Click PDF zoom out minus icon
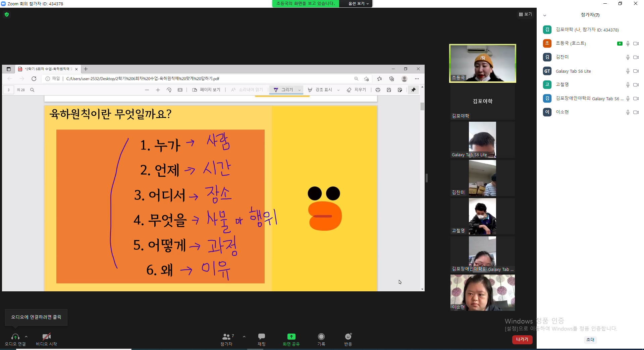Image resolution: width=644 pixels, height=350 pixels. [x=147, y=90]
